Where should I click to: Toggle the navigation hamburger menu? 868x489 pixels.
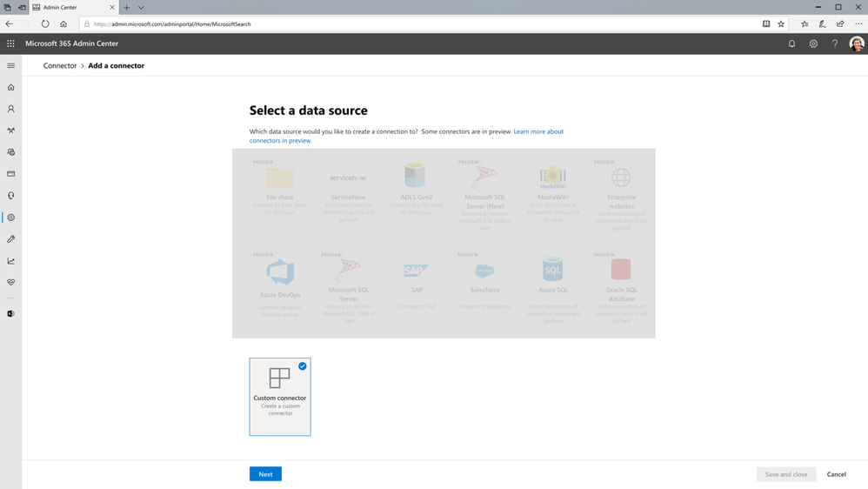tap(10, 65)
